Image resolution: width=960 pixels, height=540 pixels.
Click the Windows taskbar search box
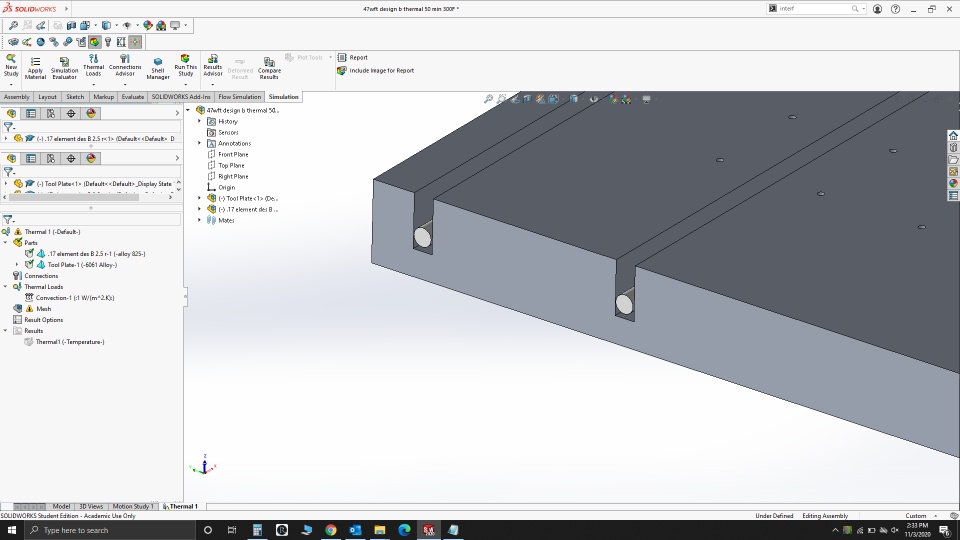[110, 530]
